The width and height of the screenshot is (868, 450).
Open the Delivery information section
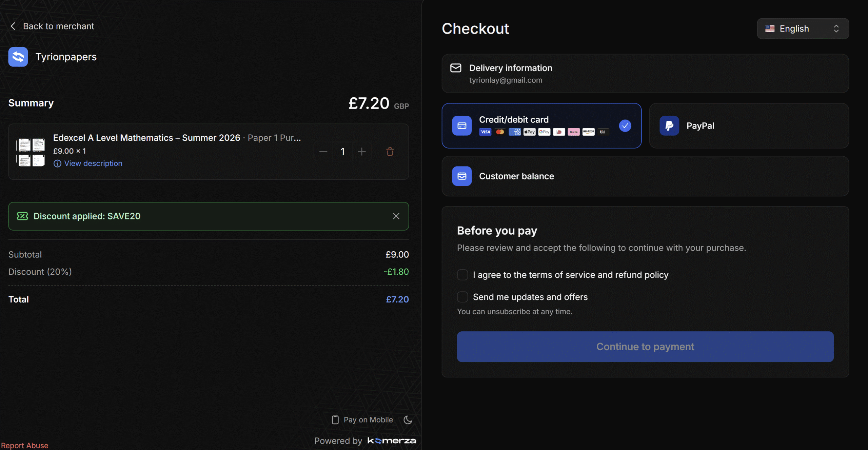[645, 74]
